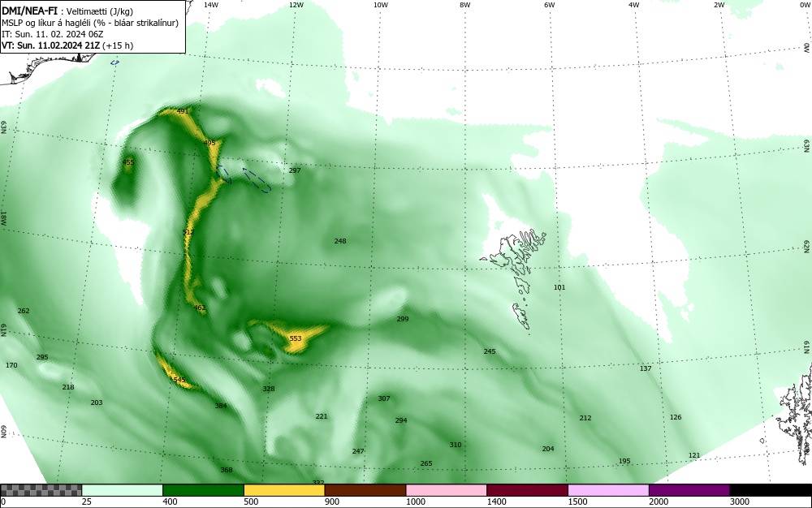Click the value label 265
812x508 pixels.
[426, 463]
